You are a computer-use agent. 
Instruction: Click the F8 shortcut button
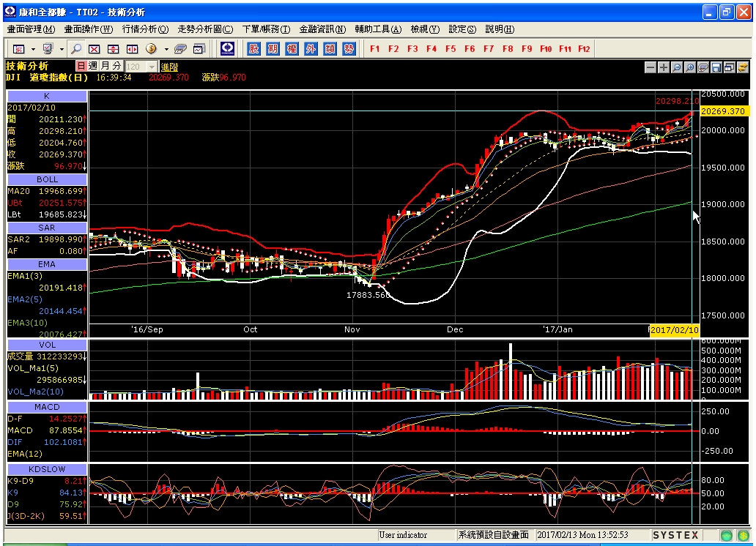[x=508, y=49]
